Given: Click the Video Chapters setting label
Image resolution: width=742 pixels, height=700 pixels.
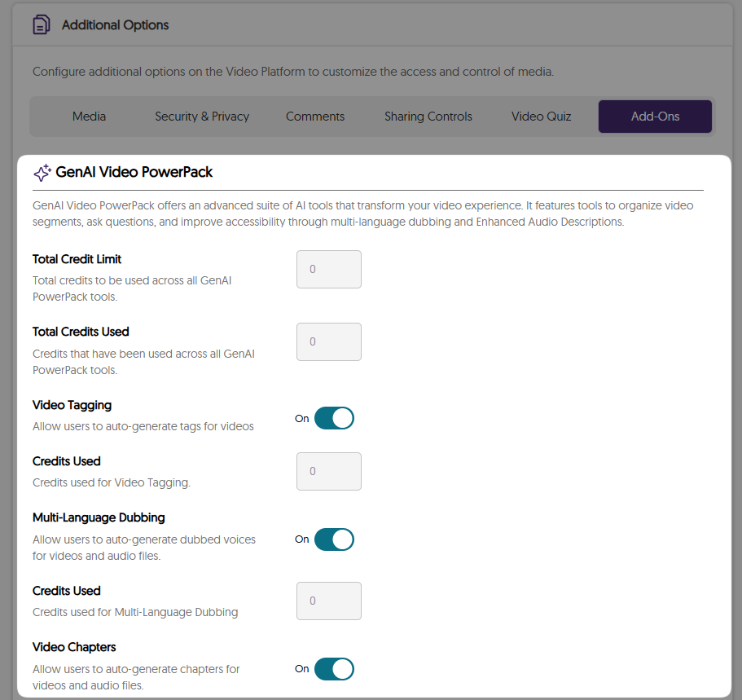Looking at the screenshot, I should 74,647.
